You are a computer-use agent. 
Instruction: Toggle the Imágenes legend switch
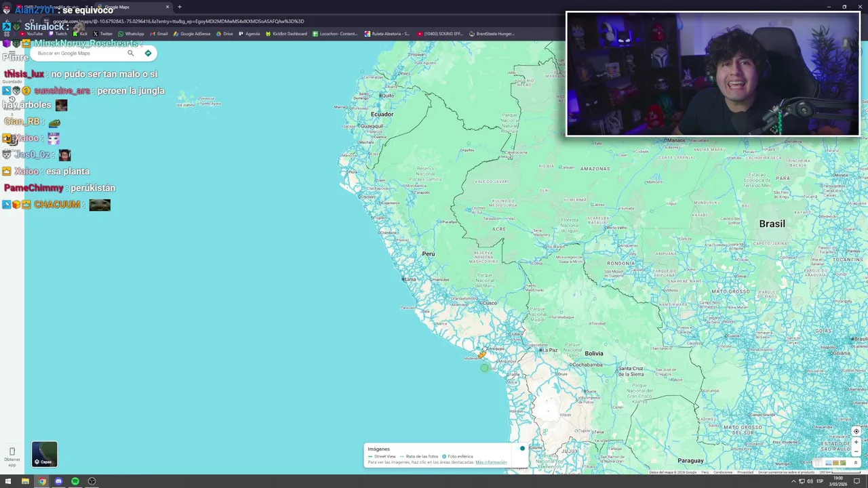[521, 449]
